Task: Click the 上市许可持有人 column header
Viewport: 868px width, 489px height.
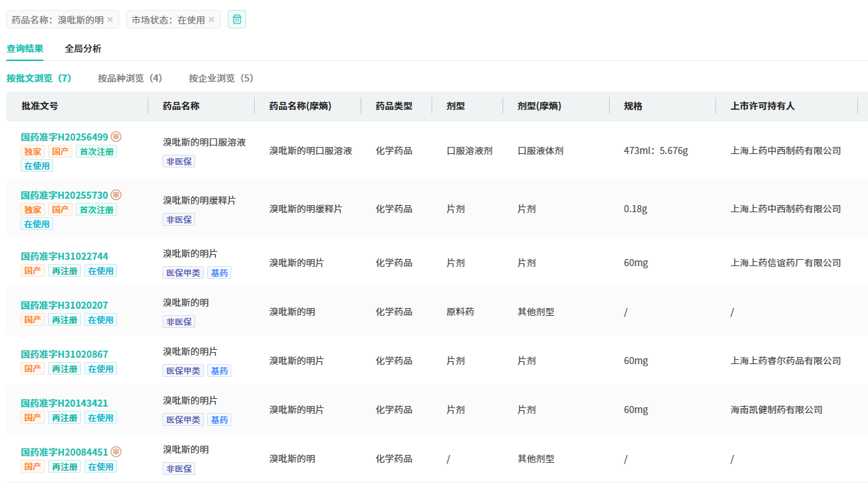Action: pyautogui.click(x=762, y=106)
